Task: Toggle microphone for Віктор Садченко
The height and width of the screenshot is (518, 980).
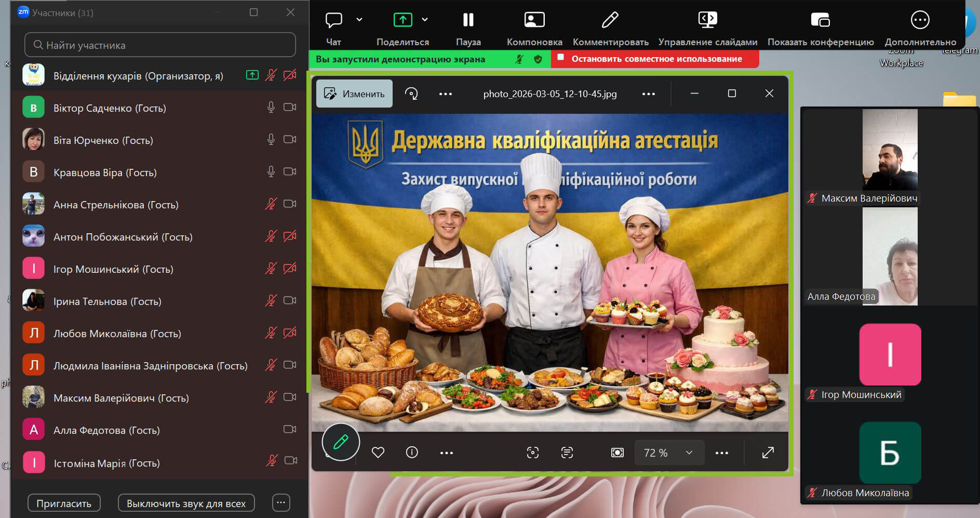Action: [271, 108]
